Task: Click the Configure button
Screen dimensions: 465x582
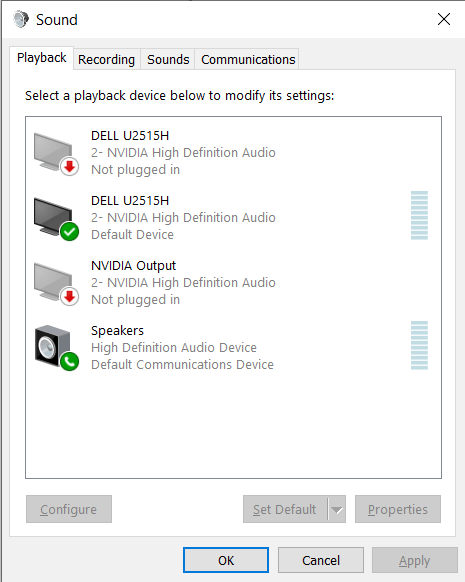Action: [x=69, y=509]
